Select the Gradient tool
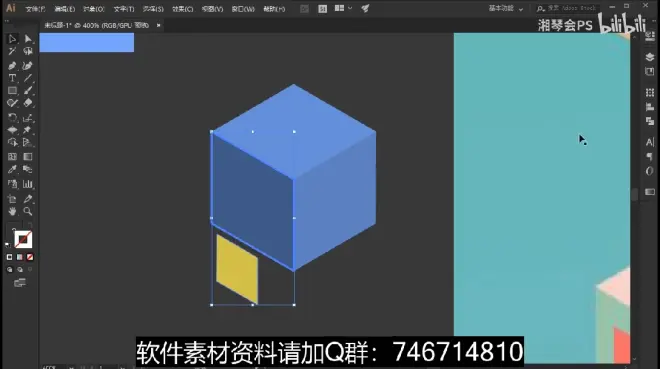 [x=28, y=157]
